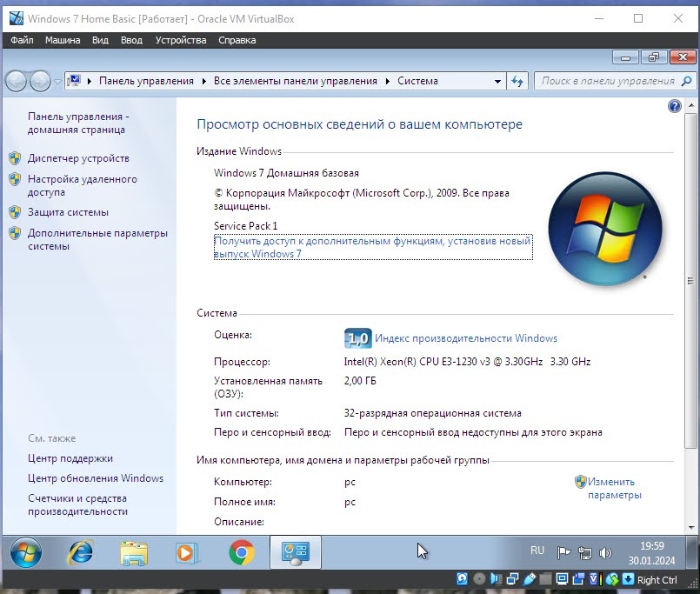Open Диспетчер устройств link
700x594 pixels.
pos(78,158)
